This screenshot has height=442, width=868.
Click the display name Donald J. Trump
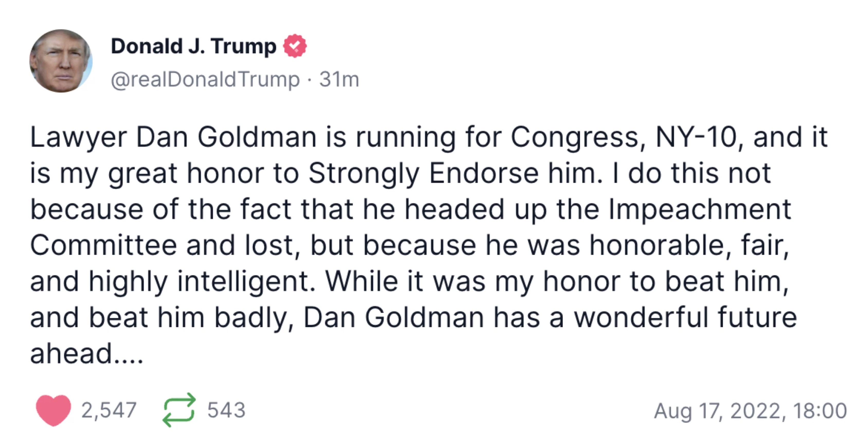[x=193, y=46]
